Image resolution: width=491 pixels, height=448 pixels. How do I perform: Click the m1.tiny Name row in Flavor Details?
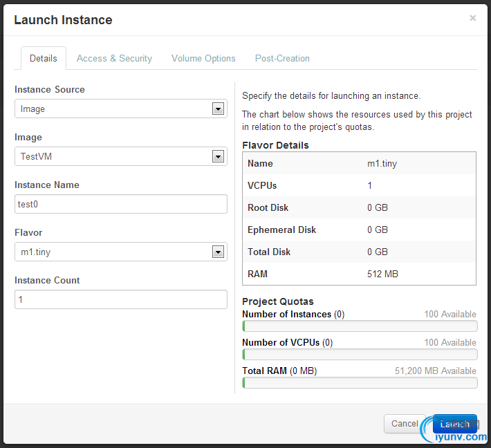coord(359,164)
